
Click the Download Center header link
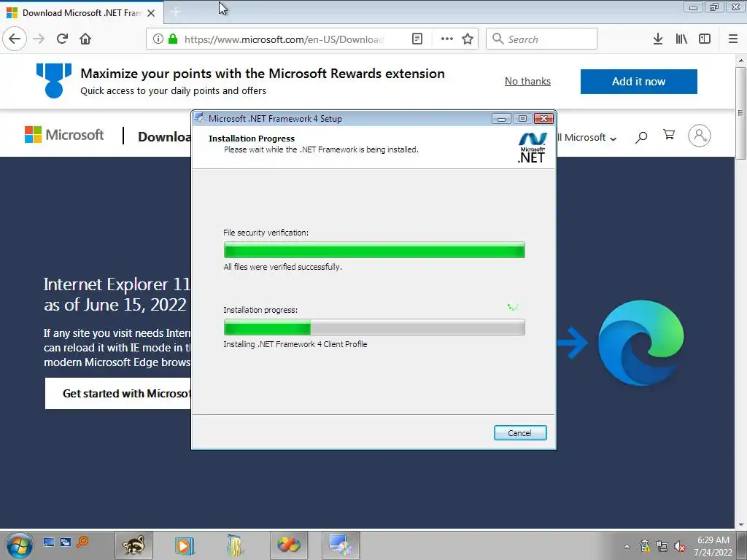pos(164,136)
